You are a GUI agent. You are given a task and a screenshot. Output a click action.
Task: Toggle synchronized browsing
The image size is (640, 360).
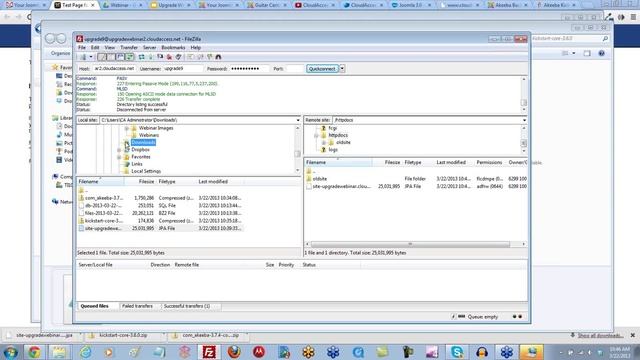(209, 57)
